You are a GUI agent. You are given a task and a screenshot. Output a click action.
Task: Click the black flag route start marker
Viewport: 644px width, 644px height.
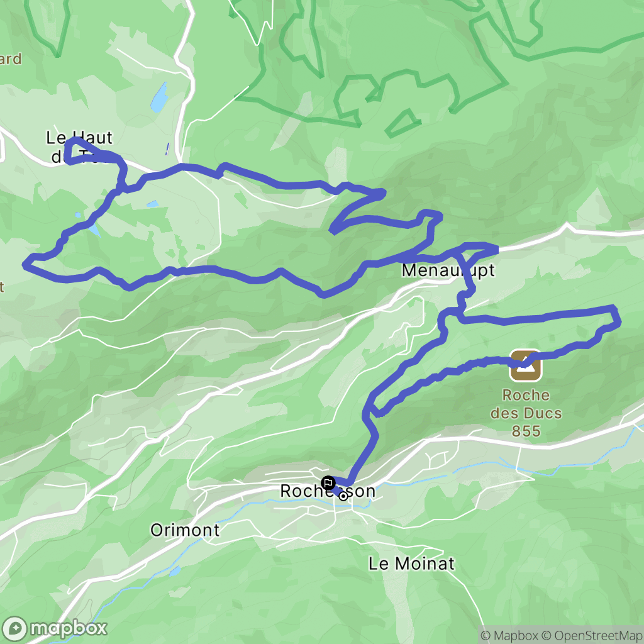(x=328, y=482)
